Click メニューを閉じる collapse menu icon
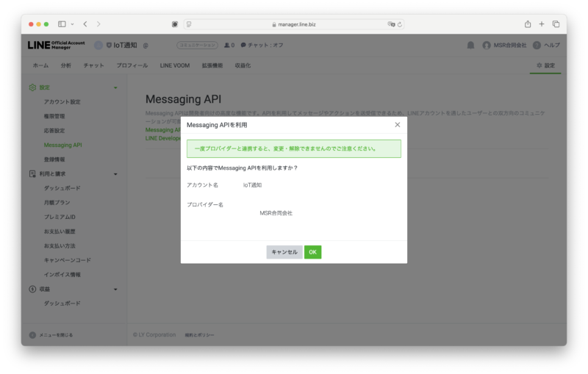 pos(32,335)
